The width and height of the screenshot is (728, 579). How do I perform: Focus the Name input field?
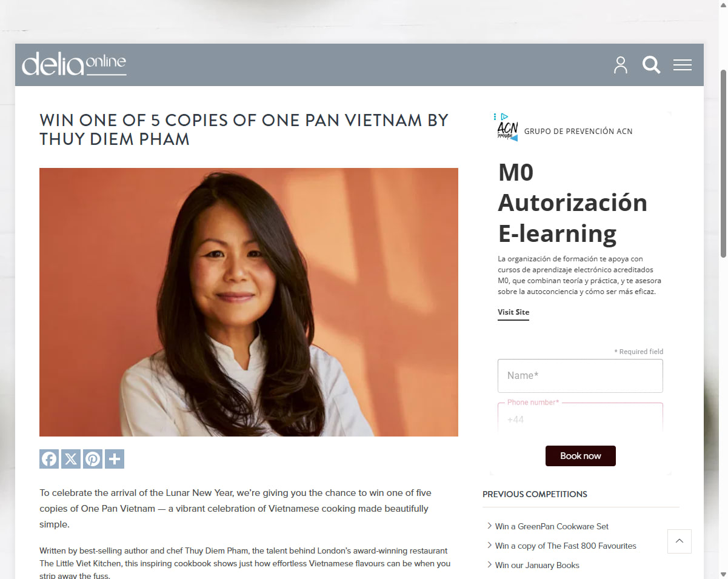[x=580, y=376]
